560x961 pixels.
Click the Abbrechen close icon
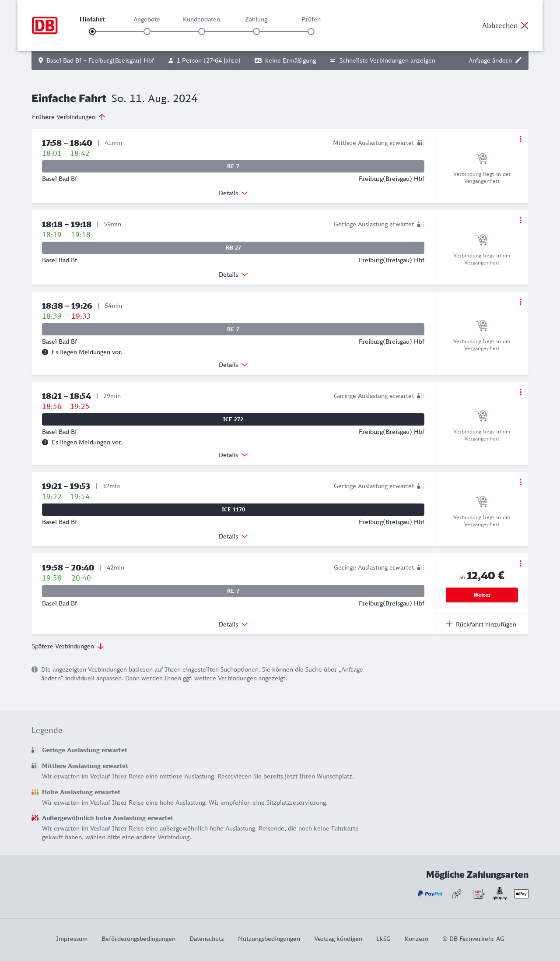click(x=525, y=25)
